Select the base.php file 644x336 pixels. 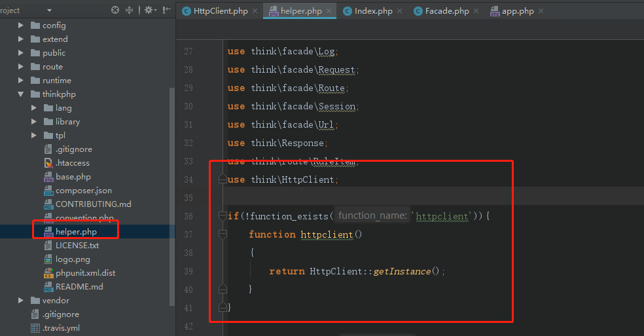coord(67,177)
